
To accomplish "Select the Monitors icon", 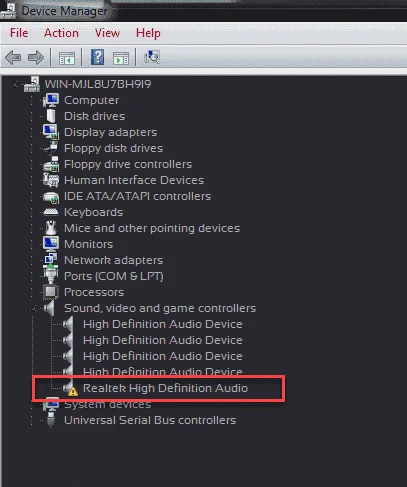I will pos(51,244).
